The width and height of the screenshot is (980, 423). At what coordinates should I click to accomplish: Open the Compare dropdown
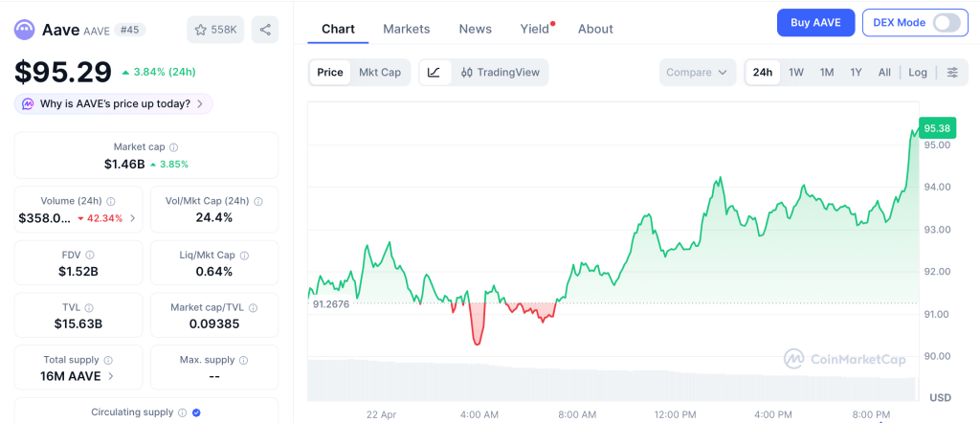(x=698, y=73)
